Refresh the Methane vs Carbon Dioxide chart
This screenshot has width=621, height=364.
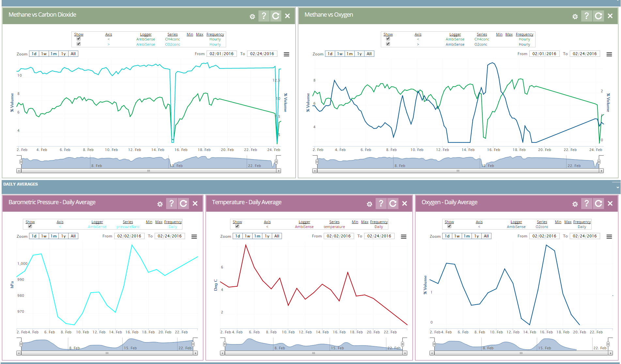275,16
